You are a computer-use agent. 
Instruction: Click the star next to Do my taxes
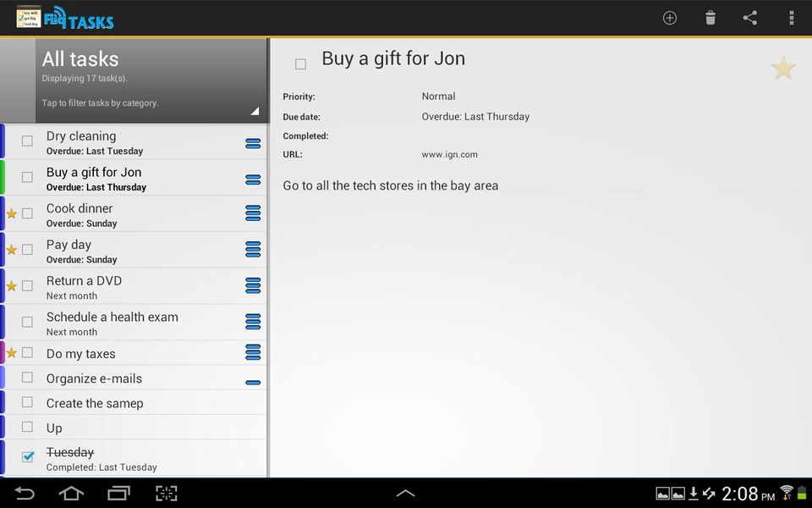[11, 353]
